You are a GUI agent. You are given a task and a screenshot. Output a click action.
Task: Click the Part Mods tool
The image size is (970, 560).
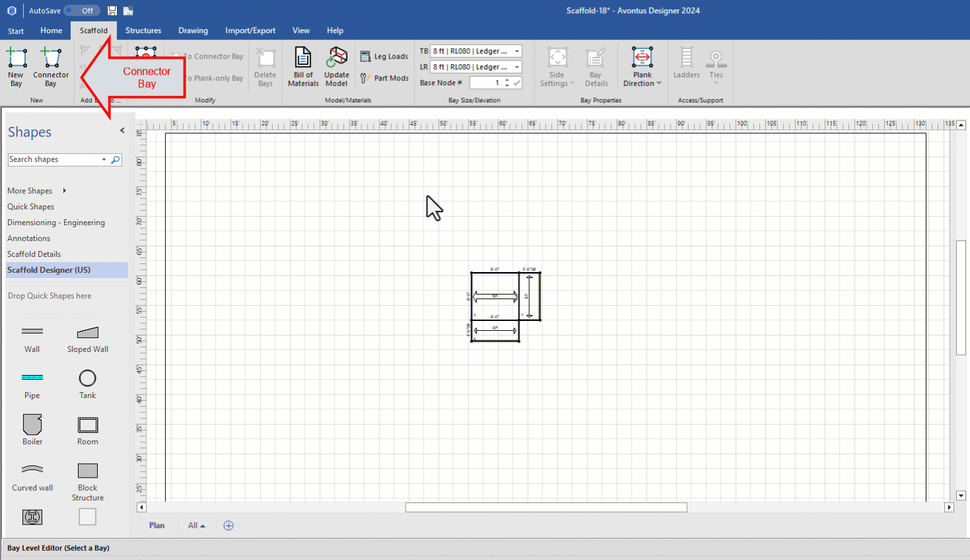point(385,78)
